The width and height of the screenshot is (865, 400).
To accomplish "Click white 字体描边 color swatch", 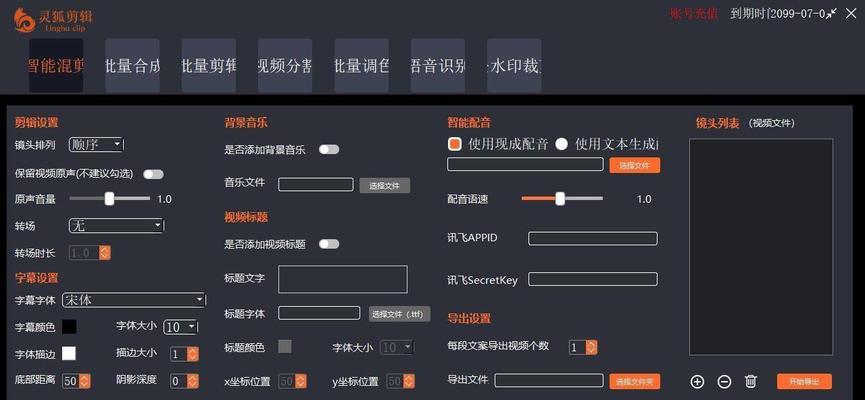I will (69, 354).
